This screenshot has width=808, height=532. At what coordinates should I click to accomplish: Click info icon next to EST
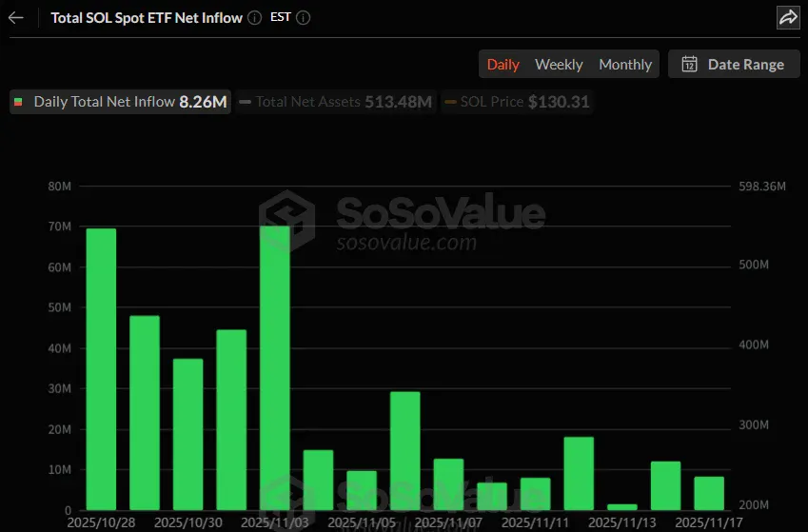click(x=304, y=18)
